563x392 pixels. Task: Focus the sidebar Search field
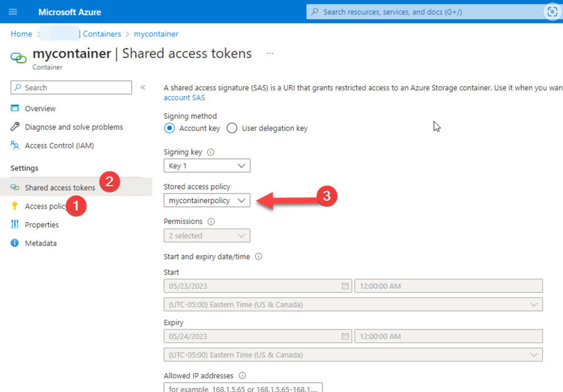(71, 87)
